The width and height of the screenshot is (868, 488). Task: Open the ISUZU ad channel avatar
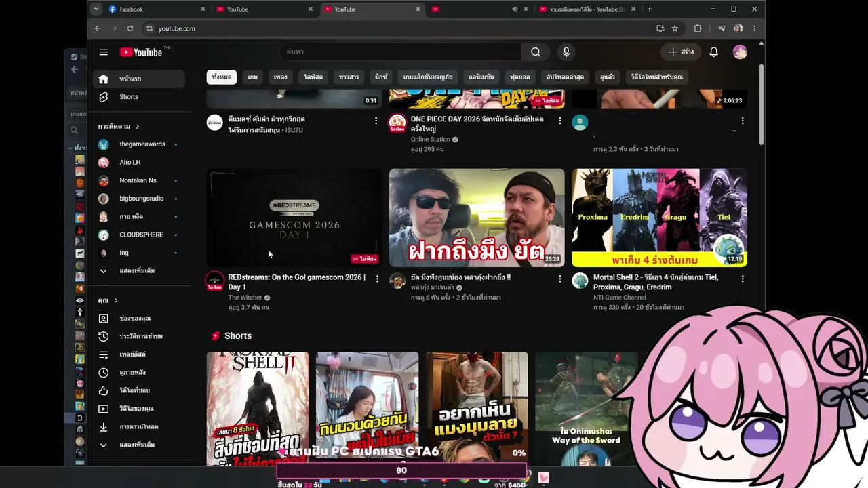pyautogui.click(x=214, y=123)
